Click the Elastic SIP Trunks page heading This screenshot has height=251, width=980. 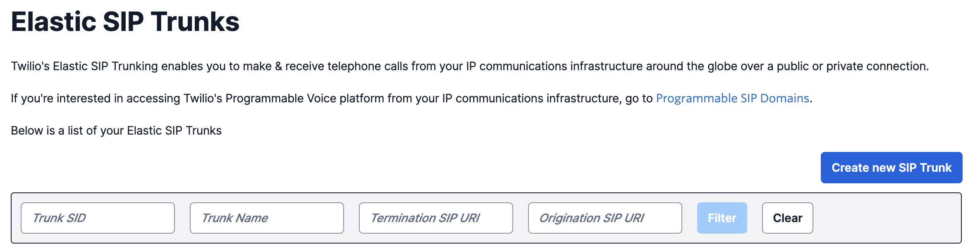coord(125,21)
